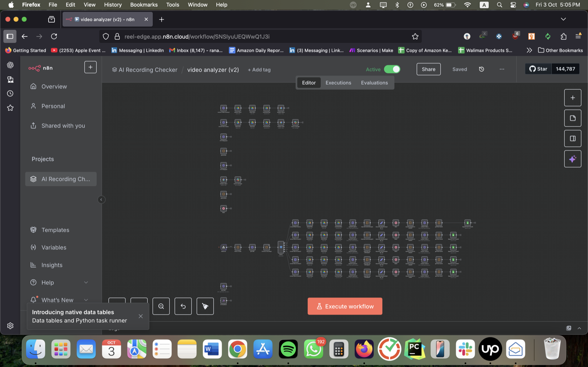Toggle the workflow Active switch
Screen dimensions: 588x367
click(392, 69)
